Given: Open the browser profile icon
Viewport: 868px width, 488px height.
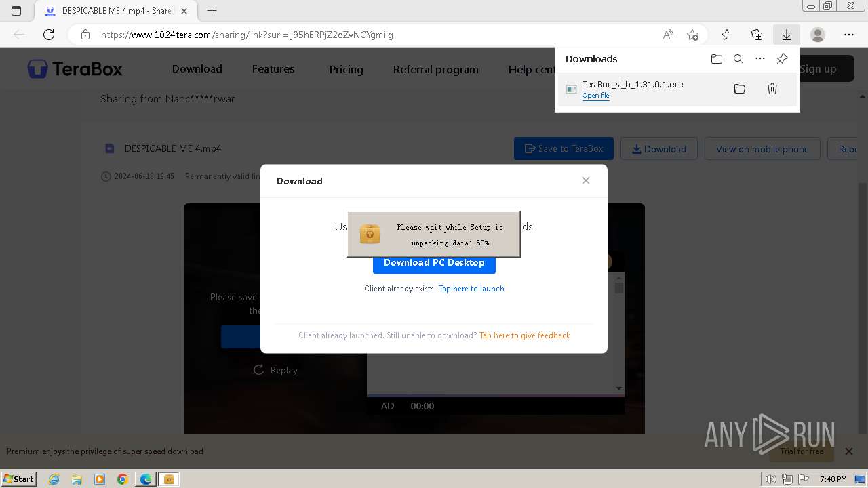Looking at the screenshot, I should click(x=818, y=35).
